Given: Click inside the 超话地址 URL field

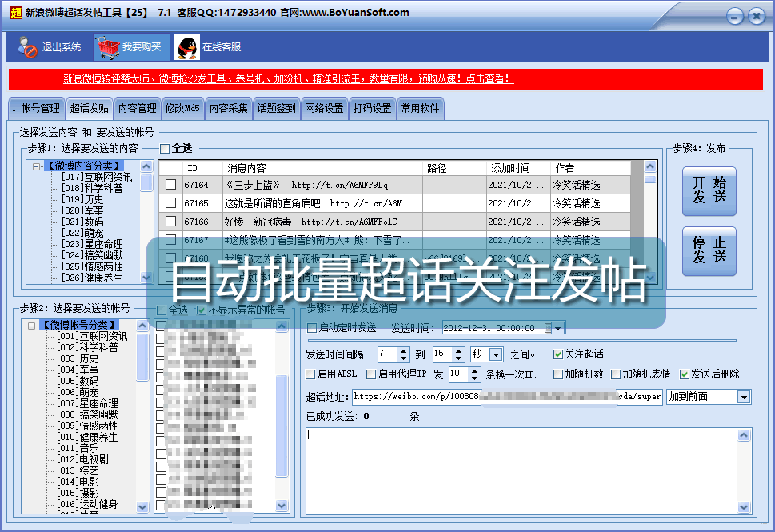Looking at the screenshot, I should 507,397.
